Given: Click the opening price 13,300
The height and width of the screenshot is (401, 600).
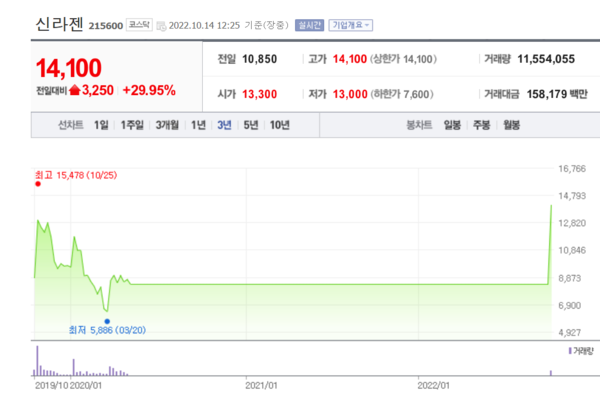Looking at the screenshot, I should [x=259, y=94].
